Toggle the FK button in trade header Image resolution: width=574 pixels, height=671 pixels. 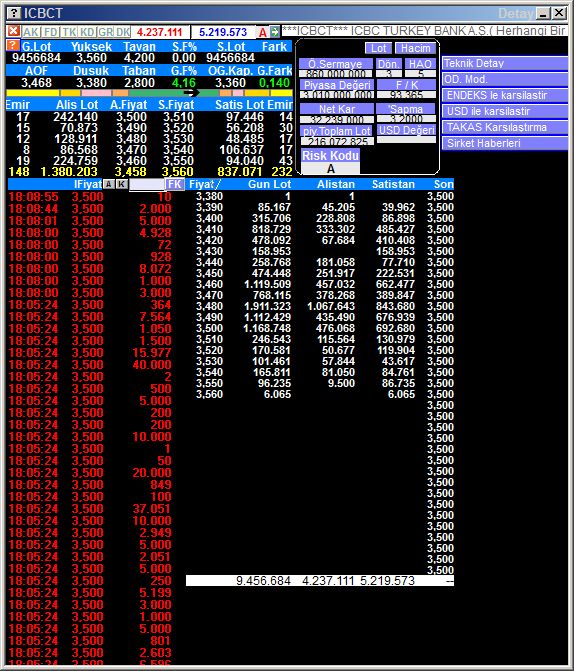point(175,184)
